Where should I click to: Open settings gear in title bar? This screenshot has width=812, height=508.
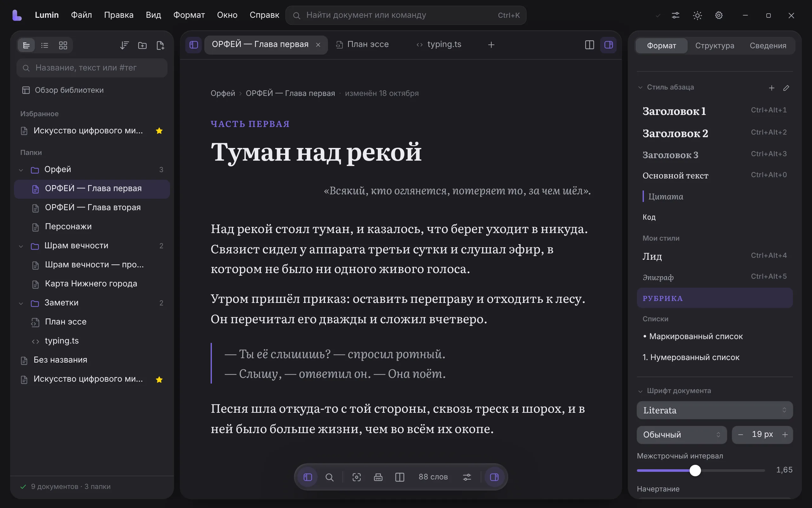coord(719,15)
